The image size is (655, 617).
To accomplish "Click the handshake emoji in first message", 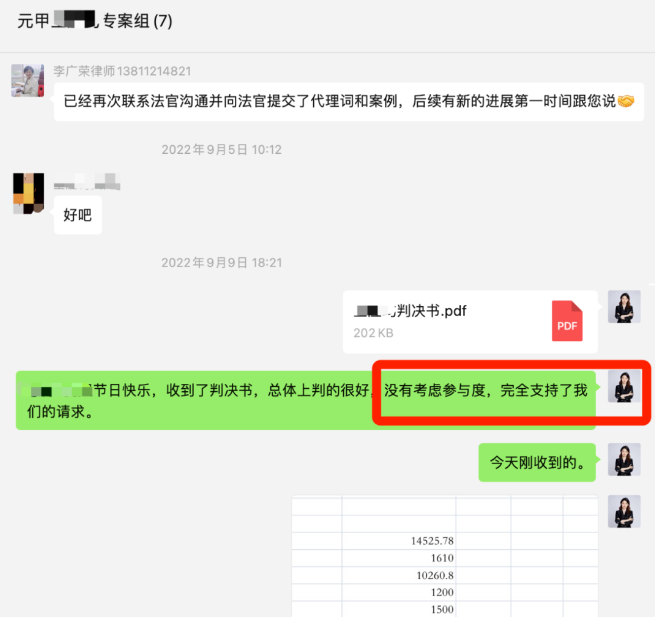I will pyautogui.click(x=626, y=102).
